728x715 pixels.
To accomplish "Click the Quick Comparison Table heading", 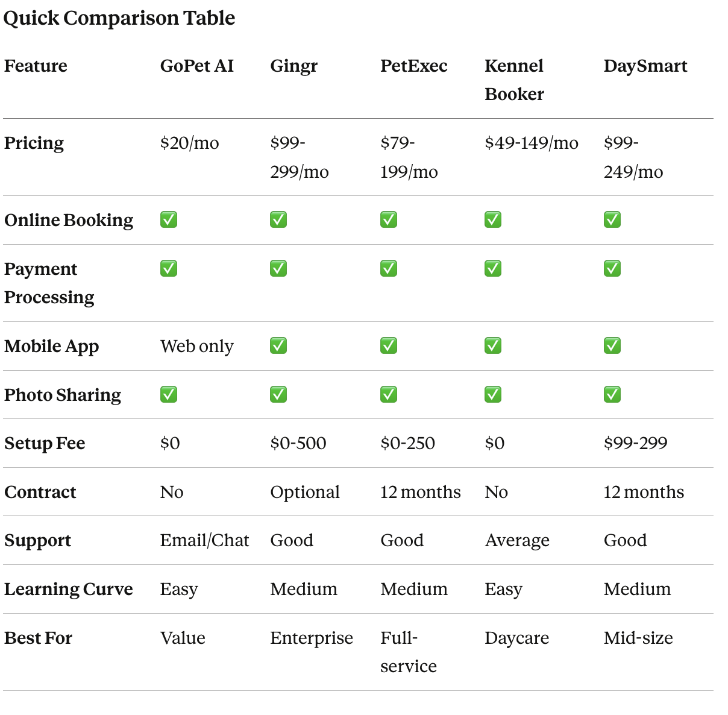I will pyautogui.click(x=119, y=18).
